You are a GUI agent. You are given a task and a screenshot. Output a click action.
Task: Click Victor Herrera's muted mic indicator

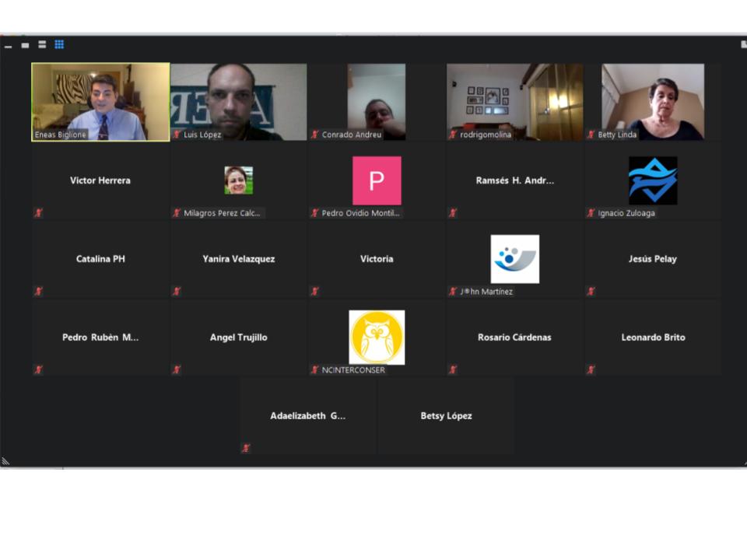coord(38,213)
